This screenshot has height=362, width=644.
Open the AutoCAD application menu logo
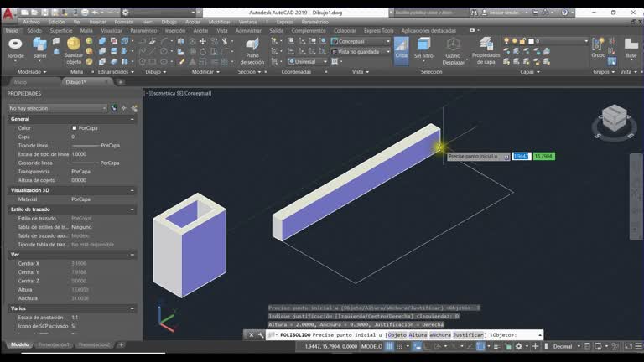click(x=8, y=14)
